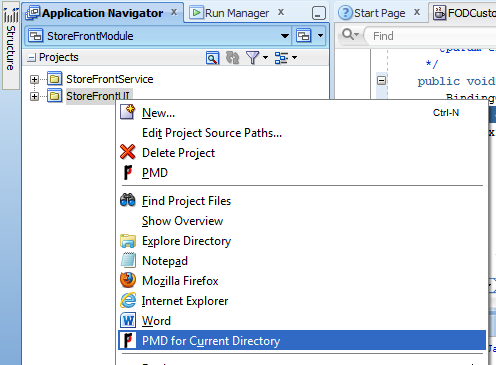Open the display options dropdown arrow
This screenshot has height=365, width=496.
coord(294,58)
